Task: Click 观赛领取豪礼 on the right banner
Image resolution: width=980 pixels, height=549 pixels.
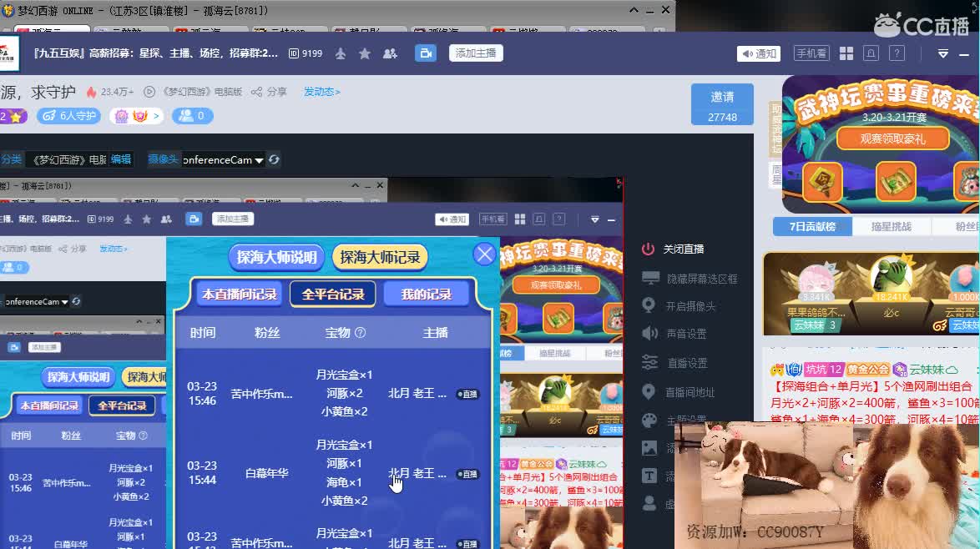Action: point(892,139)
